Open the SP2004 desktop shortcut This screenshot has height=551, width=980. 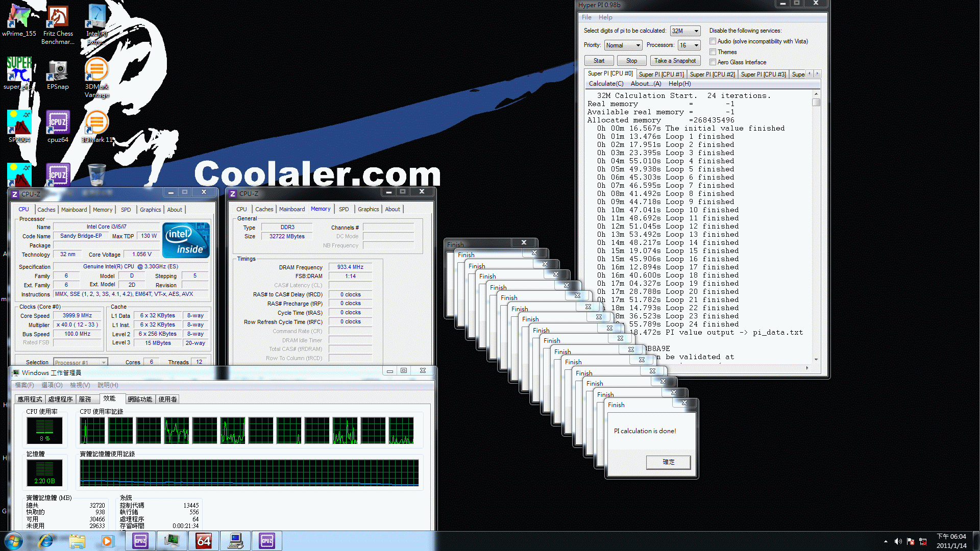pyautogui.click(x=19, y=126)
